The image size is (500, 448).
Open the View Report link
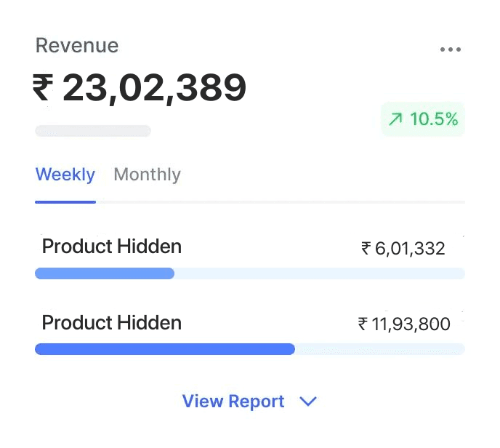tap(233, 401)
